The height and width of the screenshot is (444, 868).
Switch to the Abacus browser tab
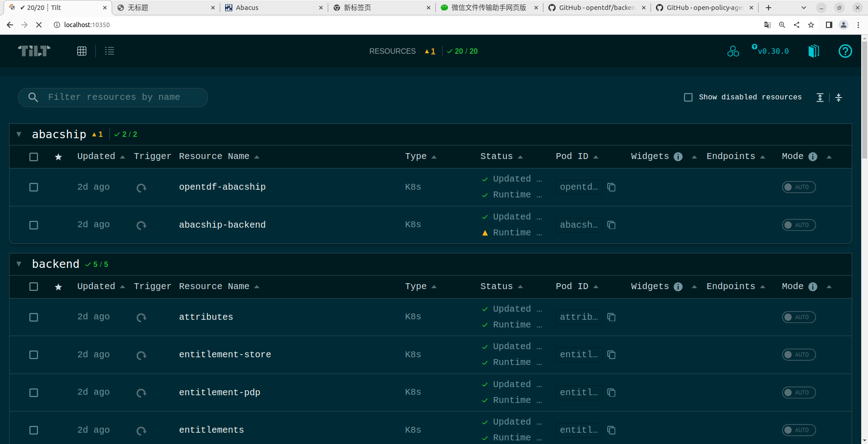coord(274,8)
